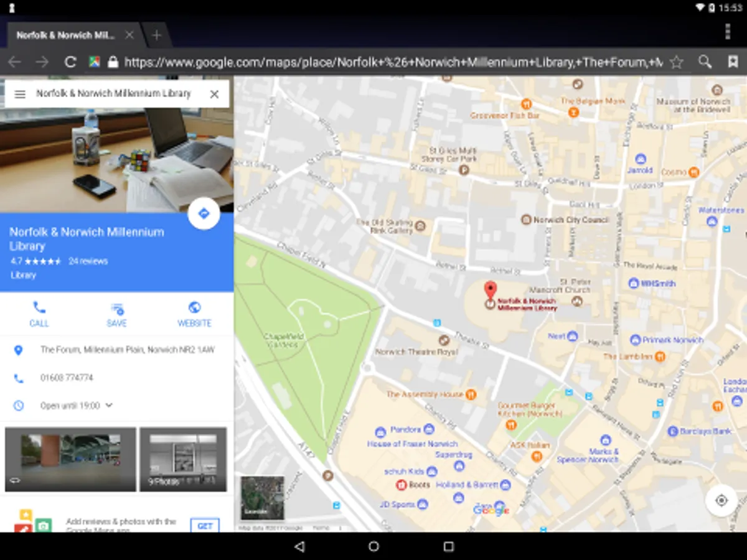Viewport: 747px width, 560px height.
Task: Select Norwich Theatre Royal map marker
Action: (444, 340)
